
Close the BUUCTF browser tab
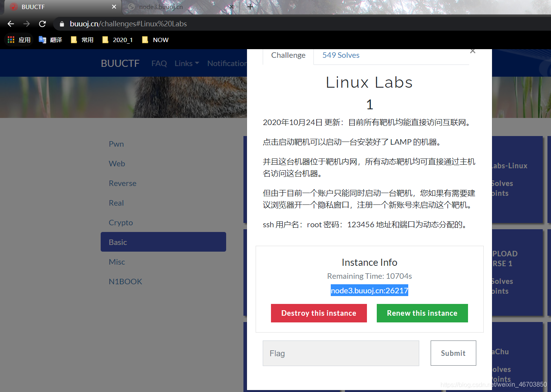(114, 7)
